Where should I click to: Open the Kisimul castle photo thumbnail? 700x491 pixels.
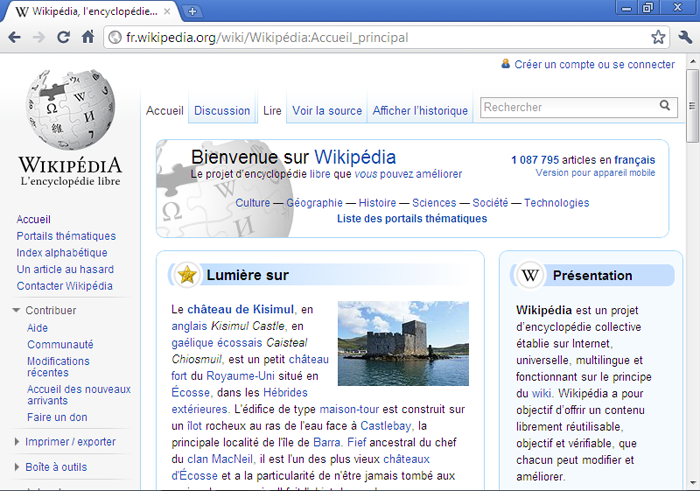tap(403, 343)
